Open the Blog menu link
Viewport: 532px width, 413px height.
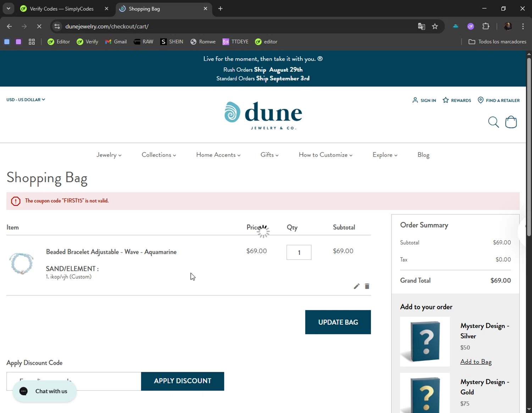(423, 155)
